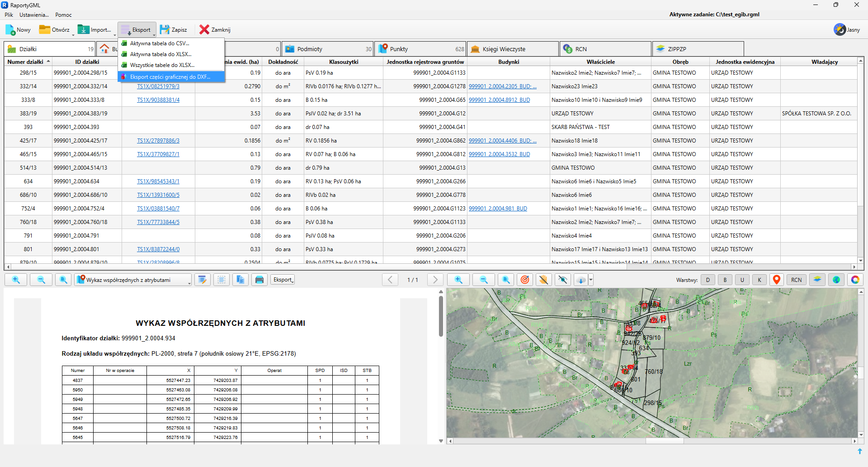Sort by Numer działki column header
The height and width of the screenshot is (467, 868).
pos(28,62)
